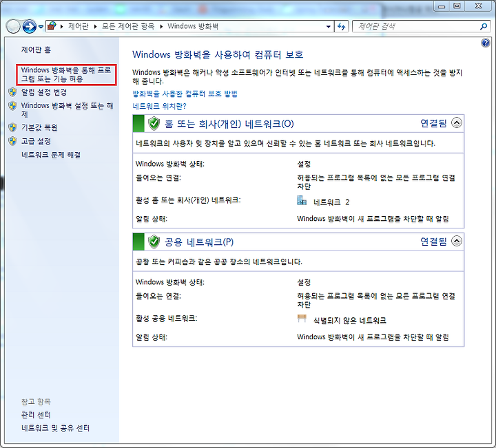Screen dimensions: 496x448
Task: Click the refresh button beside address bar
Action: (x=341, y=27)
